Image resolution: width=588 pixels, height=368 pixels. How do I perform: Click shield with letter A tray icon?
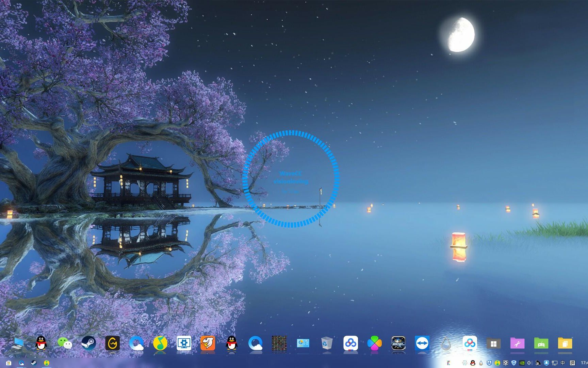click(x=489, y=363)
